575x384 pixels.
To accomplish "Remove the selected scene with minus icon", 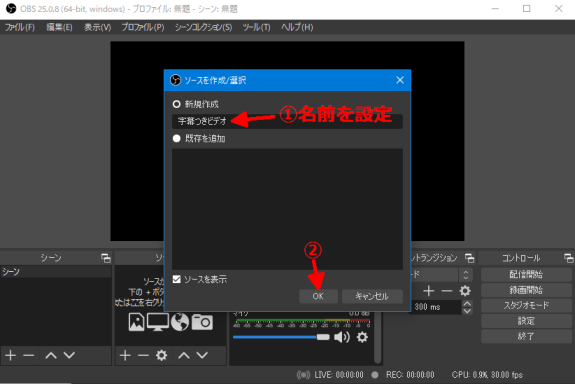I will (29, 355).
